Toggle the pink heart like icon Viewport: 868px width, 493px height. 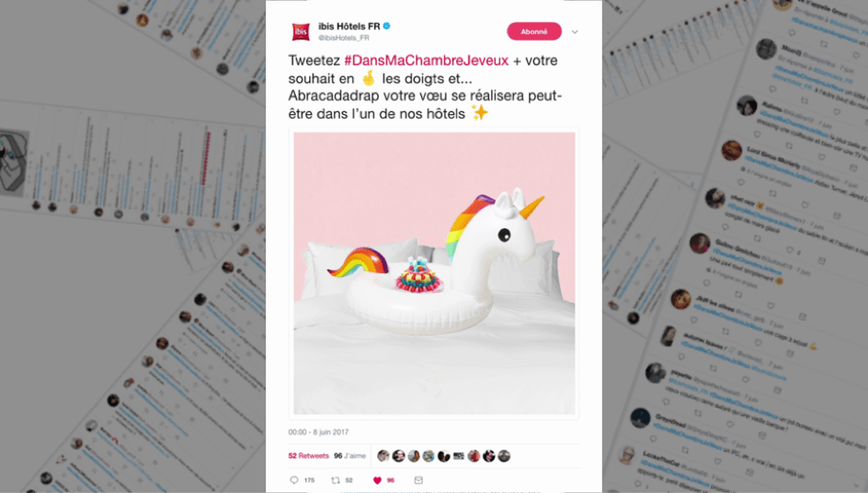378,480
